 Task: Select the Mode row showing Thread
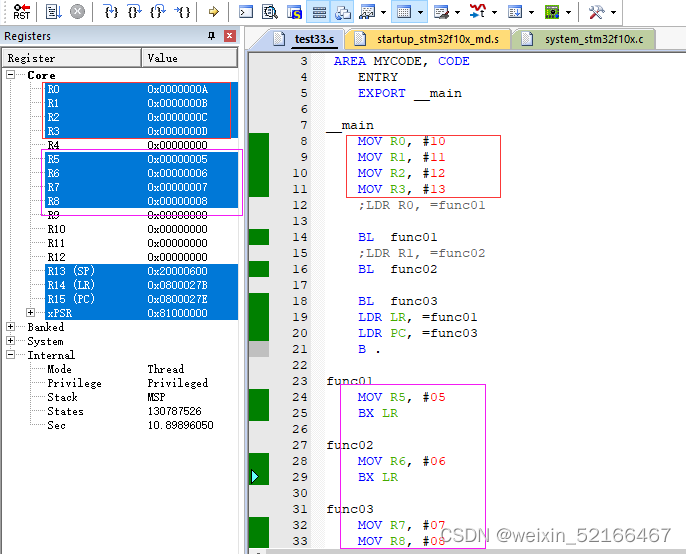141,369
